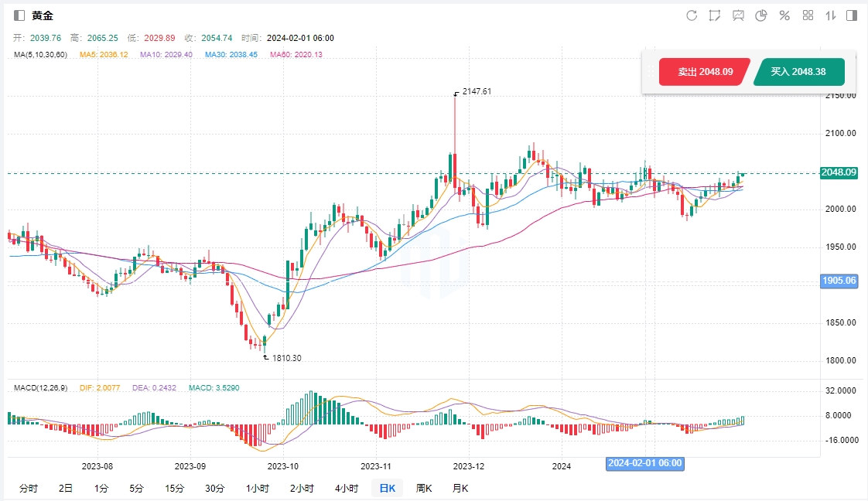Toggle the right side panel
Screen dimensions: 868x501
(x=852, y=15)
